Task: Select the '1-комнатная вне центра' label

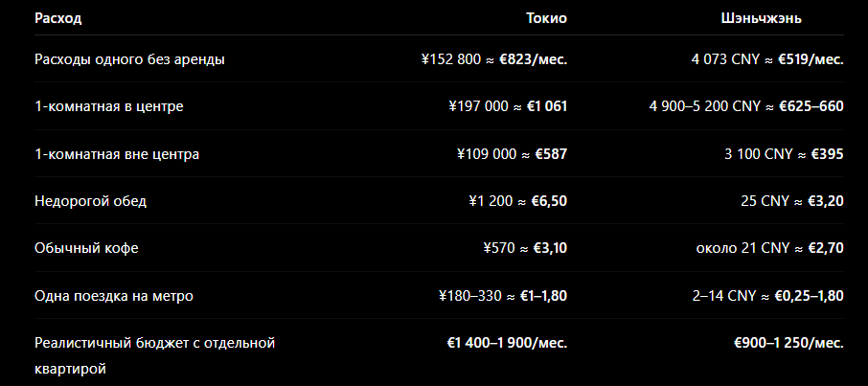Action: [x=117, y=154]
